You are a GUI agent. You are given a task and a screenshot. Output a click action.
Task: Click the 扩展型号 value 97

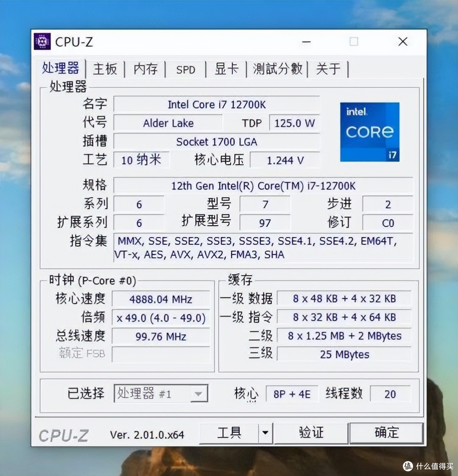(265, 223)
